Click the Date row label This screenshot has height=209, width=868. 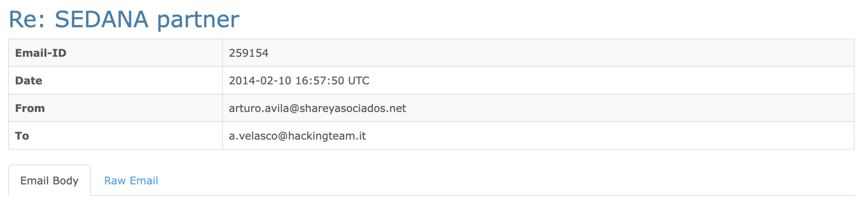point(28,81)
